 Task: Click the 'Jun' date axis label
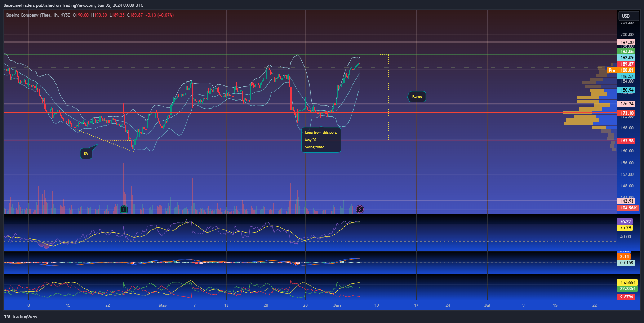click(x=337, y=305)
